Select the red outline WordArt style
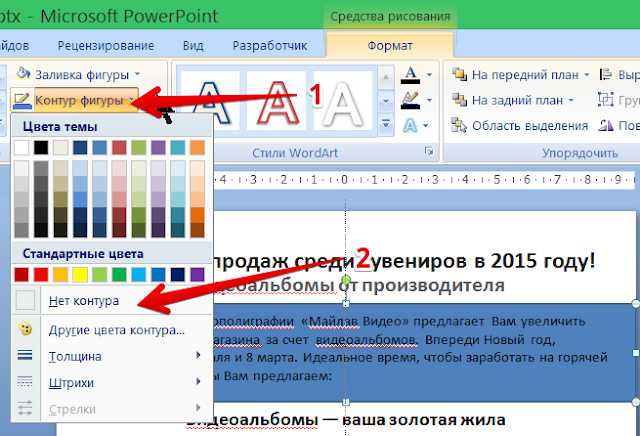The image size is (640, 436). pos(277,101)
